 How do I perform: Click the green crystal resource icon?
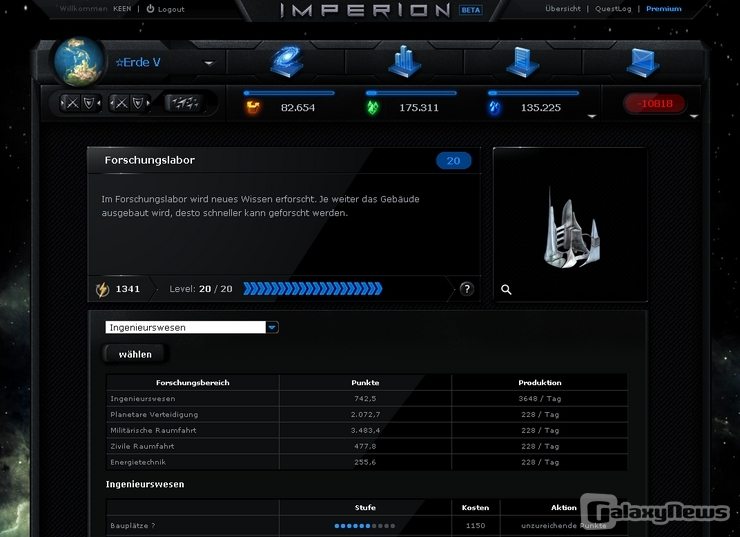[x=373, y=107]
